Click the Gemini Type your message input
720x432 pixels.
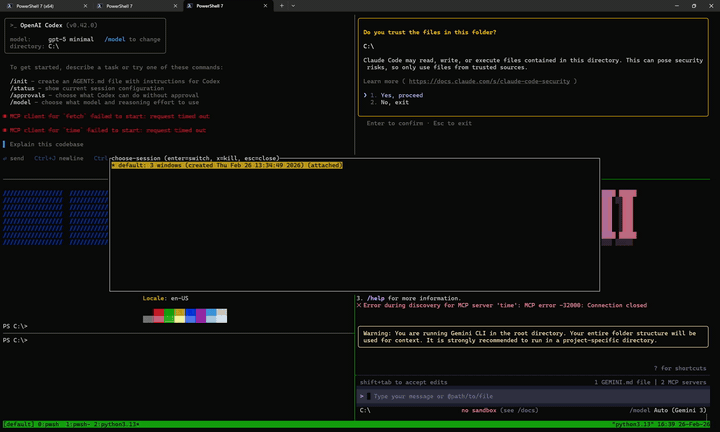[x=533, y=396]
